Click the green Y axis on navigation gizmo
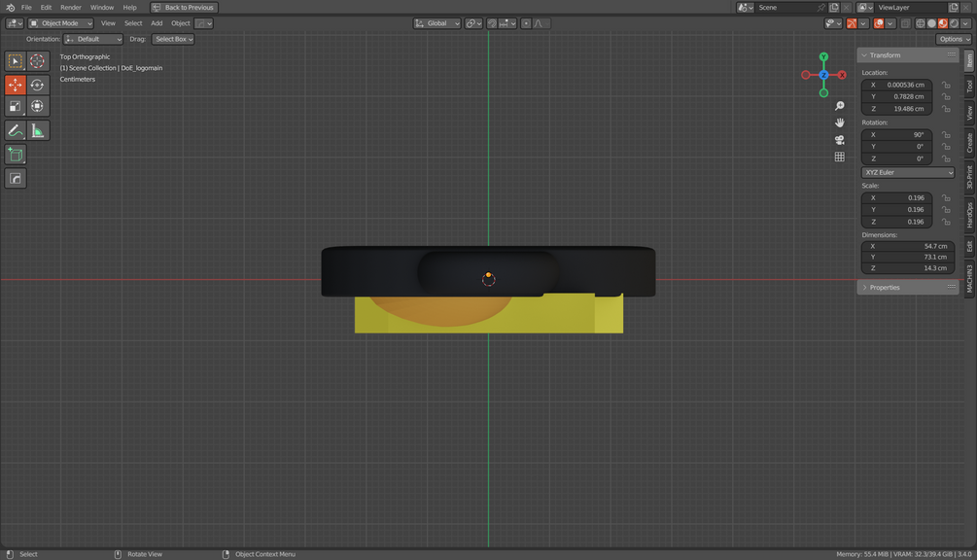 coord(823,56)
